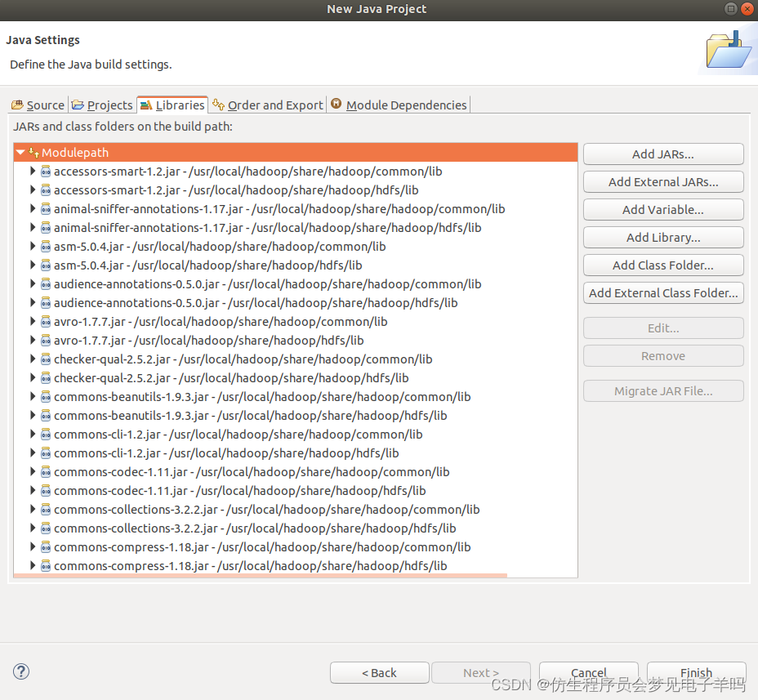Select commons-collections-3.2.2.jar common/lib row

point(296,510)
